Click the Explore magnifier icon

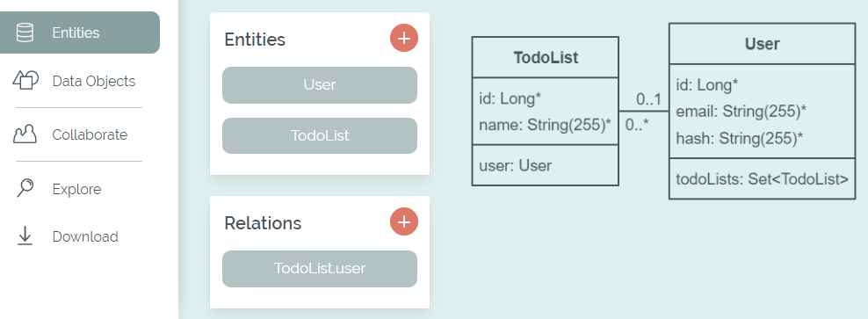[25, 188]
